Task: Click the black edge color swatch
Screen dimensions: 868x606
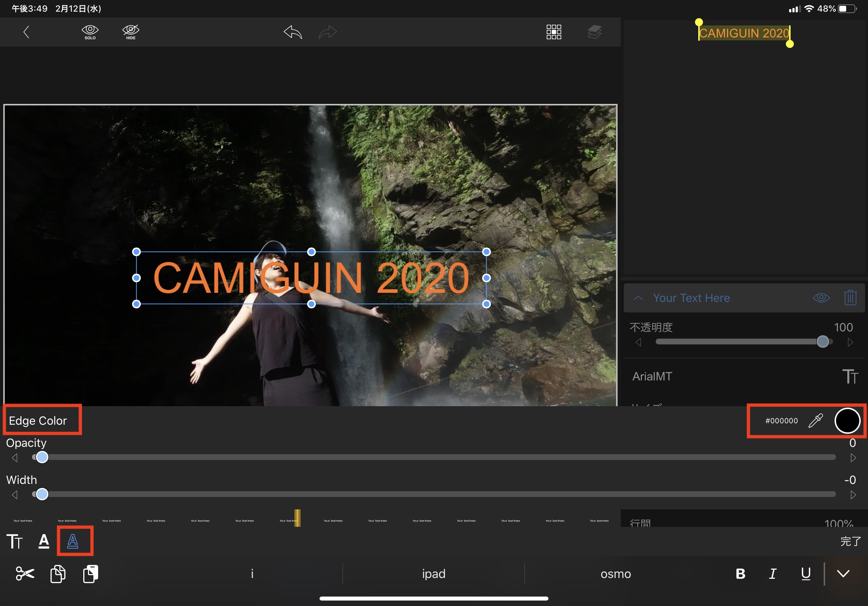Action: pyautogui.click(x=847, y=420)
